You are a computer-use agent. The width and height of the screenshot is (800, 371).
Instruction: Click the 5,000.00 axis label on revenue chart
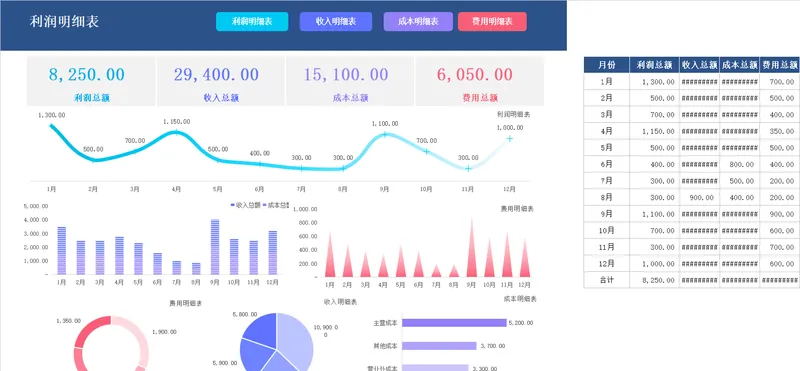pos(36,206)
